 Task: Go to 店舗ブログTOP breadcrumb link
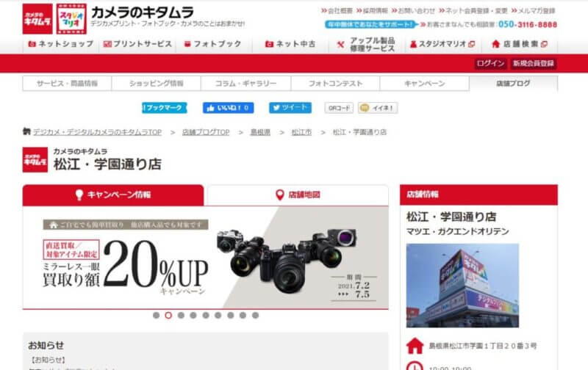pyautogui.click(x=206, y=132)
